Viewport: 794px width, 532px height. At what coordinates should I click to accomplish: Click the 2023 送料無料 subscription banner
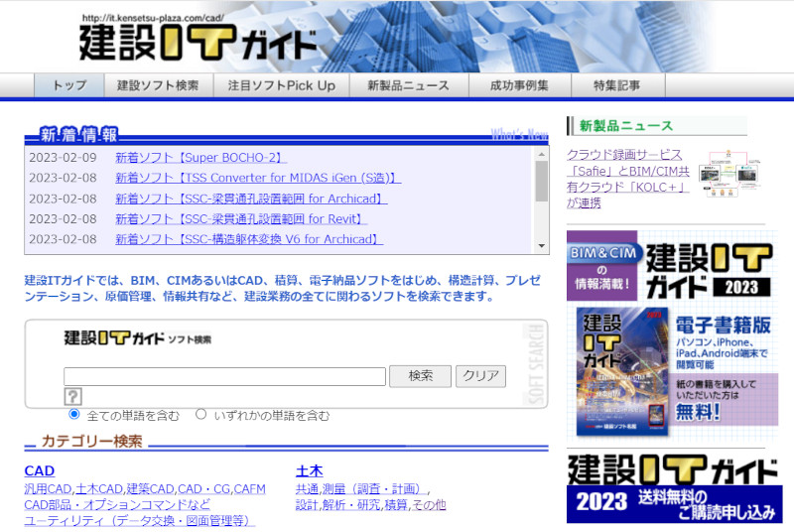point(672,488)
